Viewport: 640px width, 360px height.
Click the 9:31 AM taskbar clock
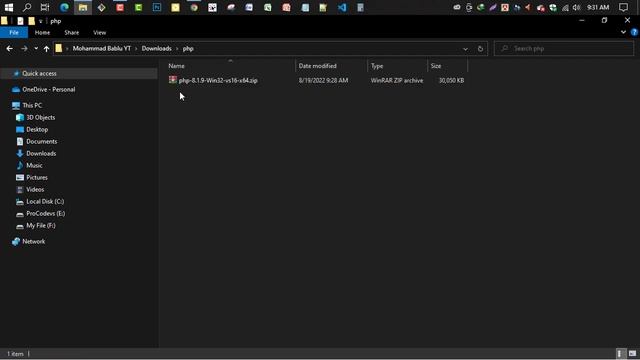[x=598, y=7]
